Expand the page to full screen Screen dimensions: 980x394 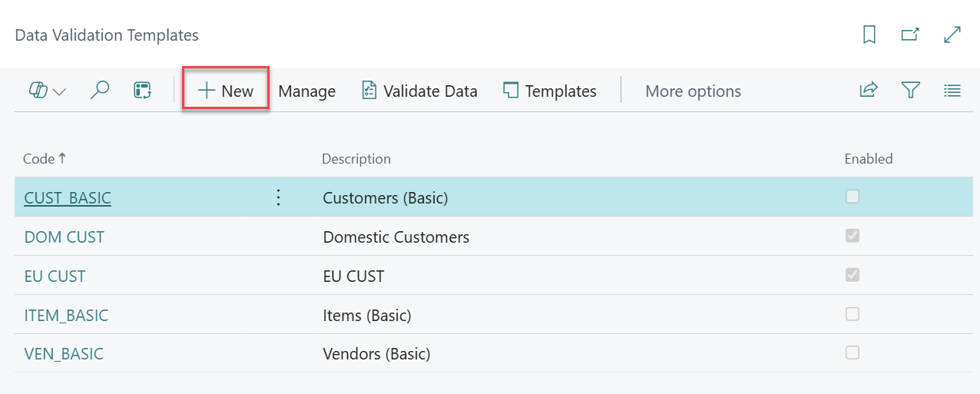click(x=952, y=35)
